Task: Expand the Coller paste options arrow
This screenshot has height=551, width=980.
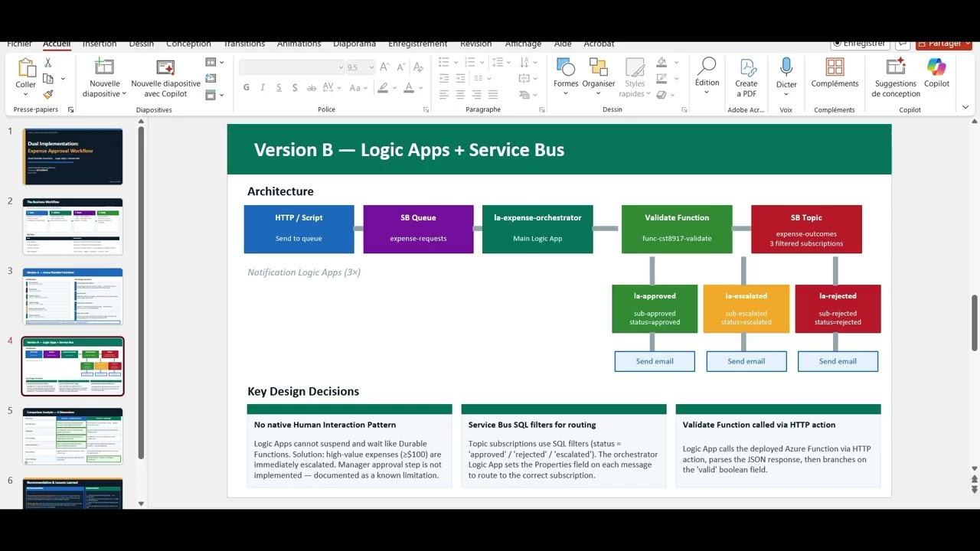Action: (x=26, y=94)
